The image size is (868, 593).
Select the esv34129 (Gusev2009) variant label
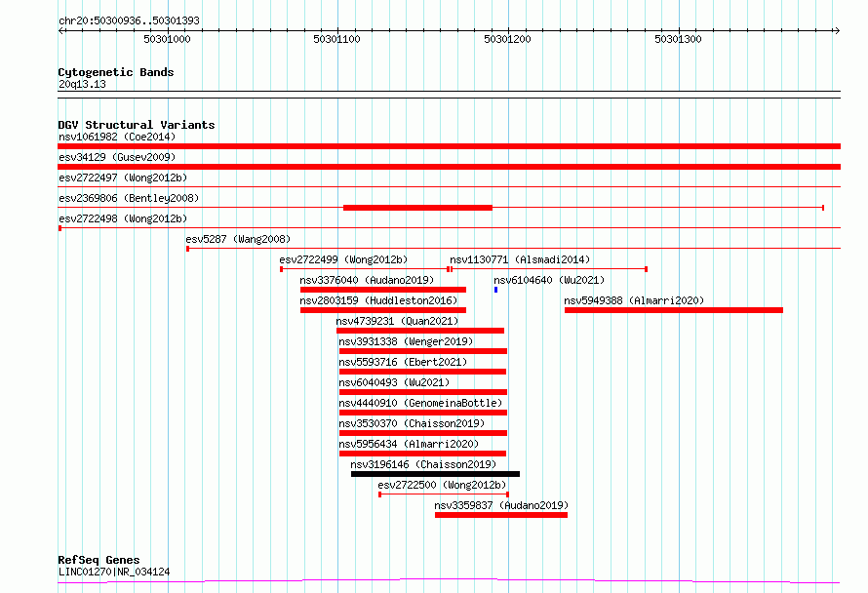point(117,157)
